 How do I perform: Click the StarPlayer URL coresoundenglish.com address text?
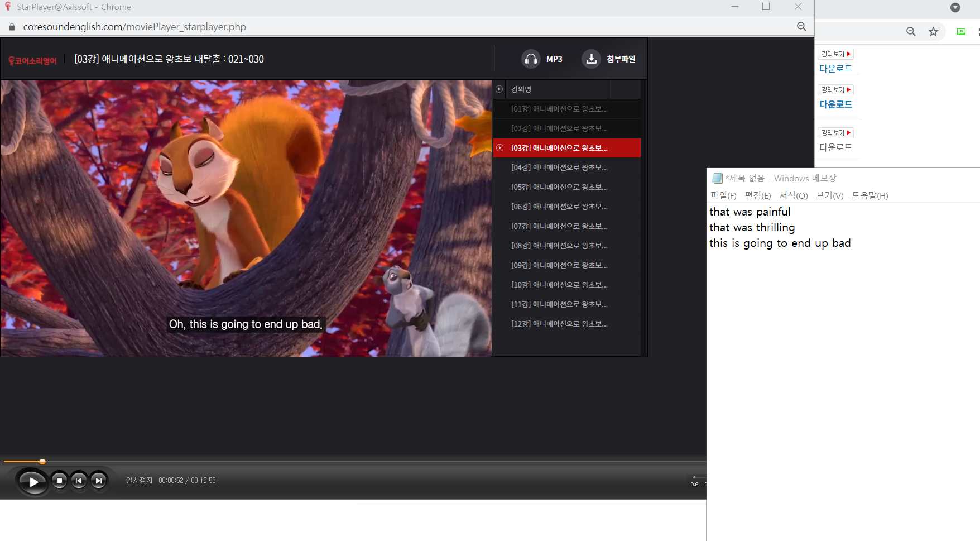[x=134, y=27]
